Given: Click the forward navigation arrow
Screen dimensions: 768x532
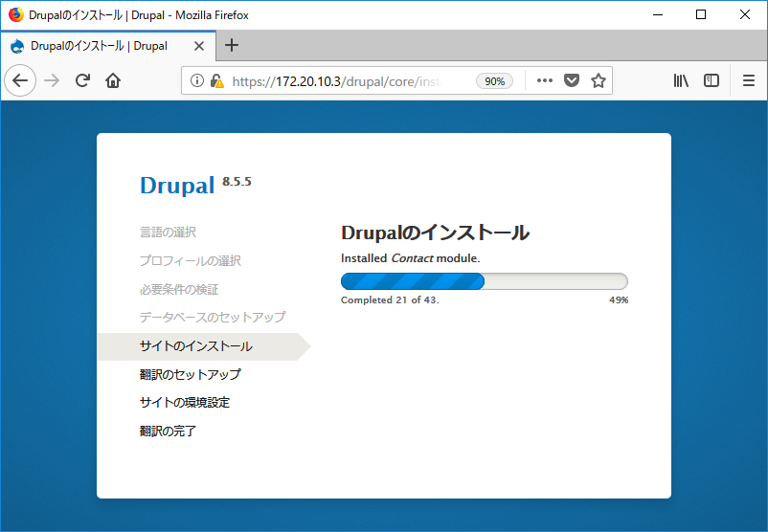Looking at the screenshot, I should [x=52, y=80].
